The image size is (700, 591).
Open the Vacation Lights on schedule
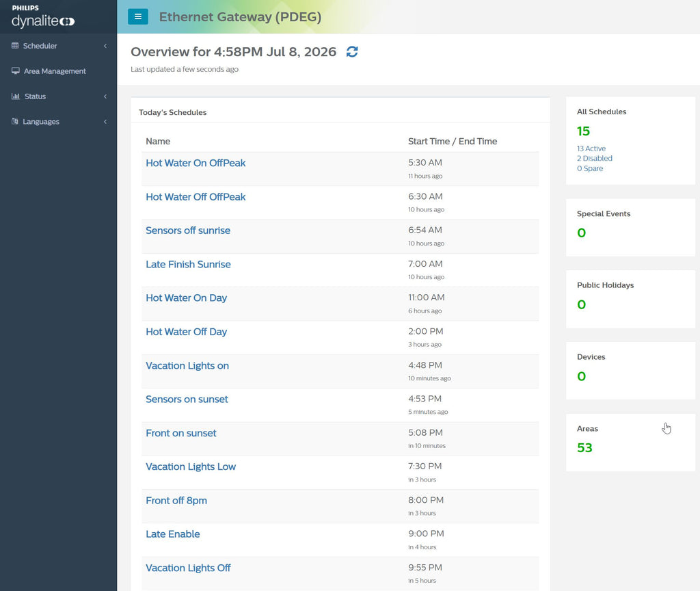pos(187,365)
